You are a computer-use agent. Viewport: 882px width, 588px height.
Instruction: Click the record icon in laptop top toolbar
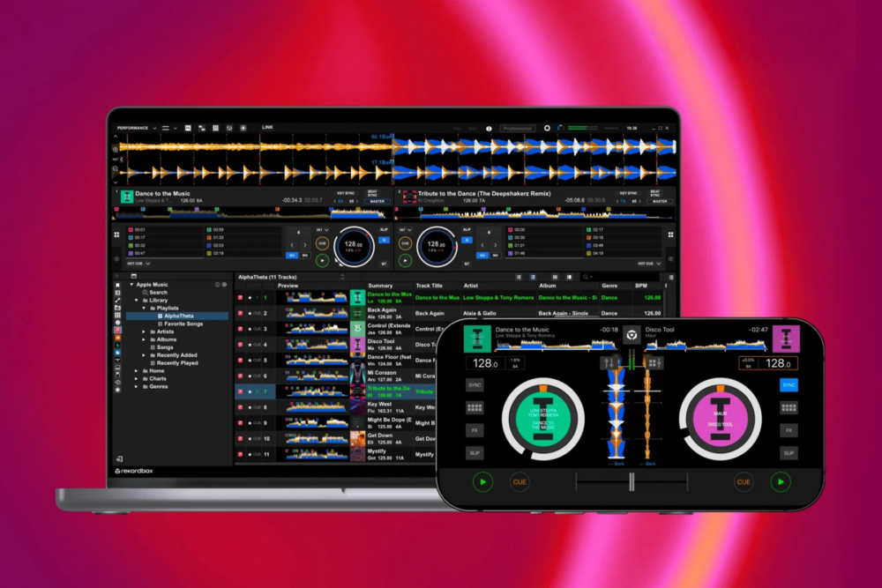click(243, 128)
